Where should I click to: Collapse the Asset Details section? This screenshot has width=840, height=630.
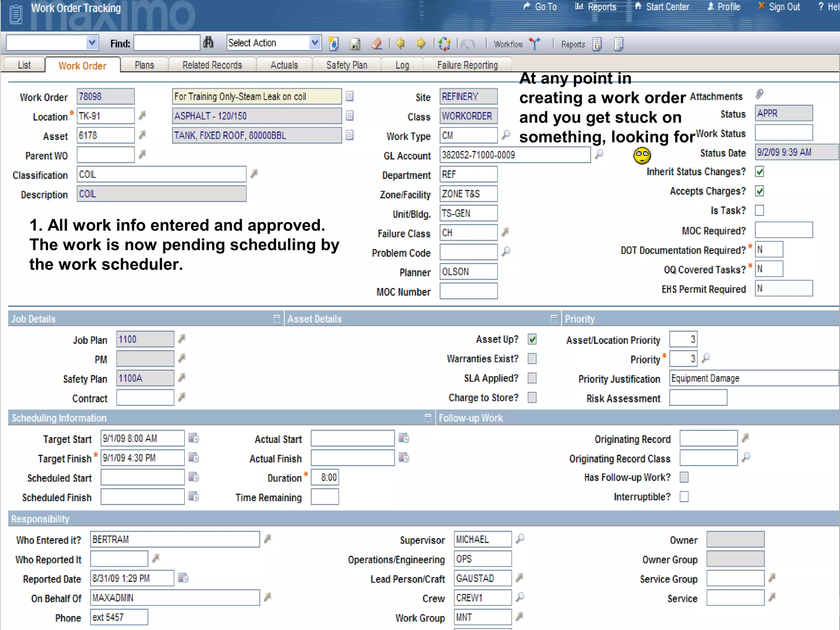click(554, 319)
